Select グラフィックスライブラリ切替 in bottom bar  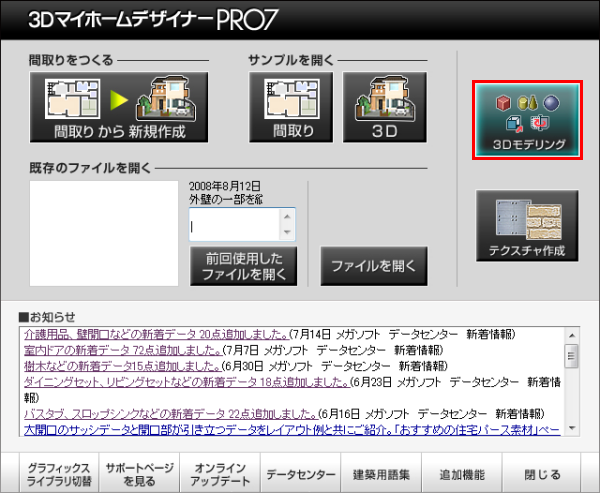coord(59,473)
